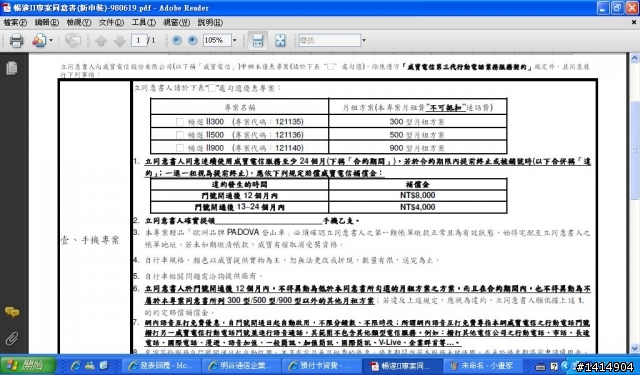Viewport: 640px width, 375px height.
Task: Click the NT$4,000 compensation cell
Action: 417,207
